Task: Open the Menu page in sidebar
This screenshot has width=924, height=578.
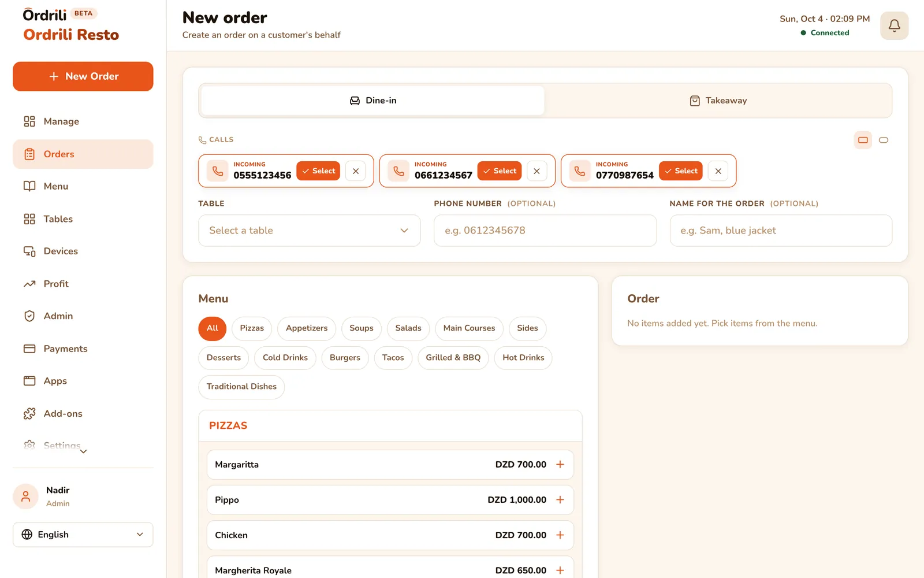Action: (83, 186)
